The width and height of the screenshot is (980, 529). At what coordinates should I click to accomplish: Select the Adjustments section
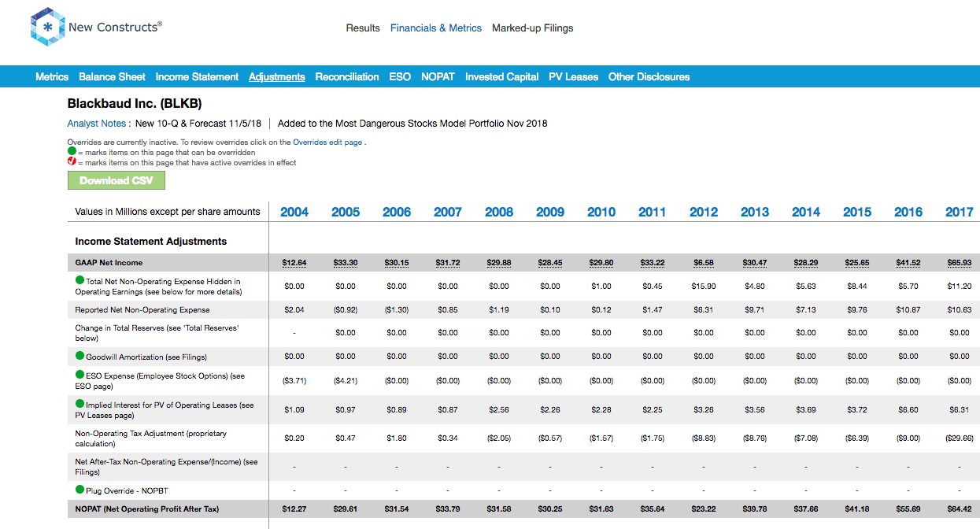(x=277, y=77)
